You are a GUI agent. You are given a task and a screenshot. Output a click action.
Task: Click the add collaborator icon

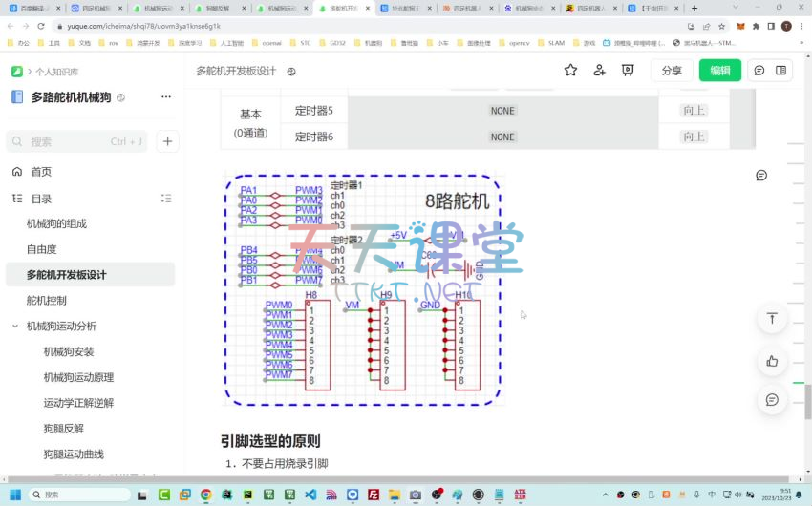pyautogui.click(x=599, y=71)
